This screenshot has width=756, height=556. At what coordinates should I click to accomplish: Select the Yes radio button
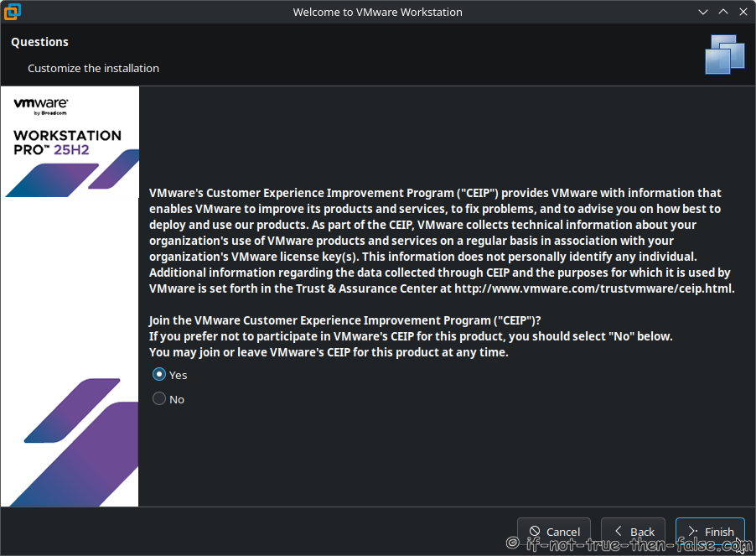pos(159,375)
